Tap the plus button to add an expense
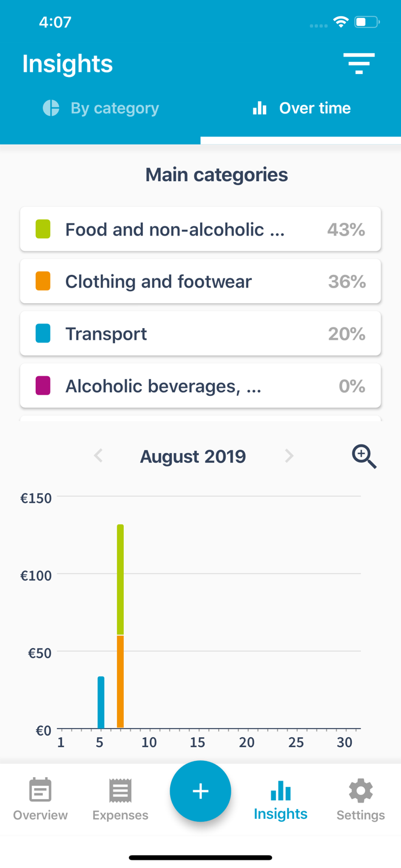The width and height of the screenshot is (401, 868). (x=200, y=791)
